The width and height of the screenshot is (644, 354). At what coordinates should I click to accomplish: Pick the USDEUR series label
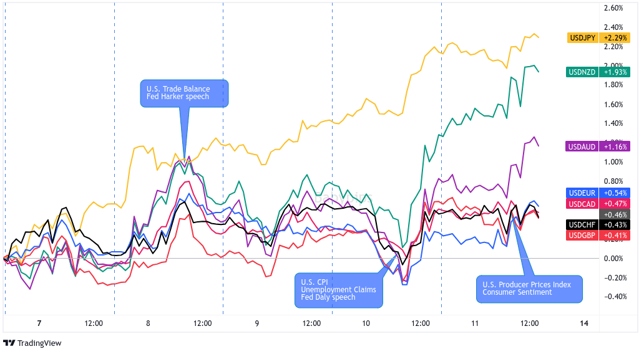tap(582, 193)
